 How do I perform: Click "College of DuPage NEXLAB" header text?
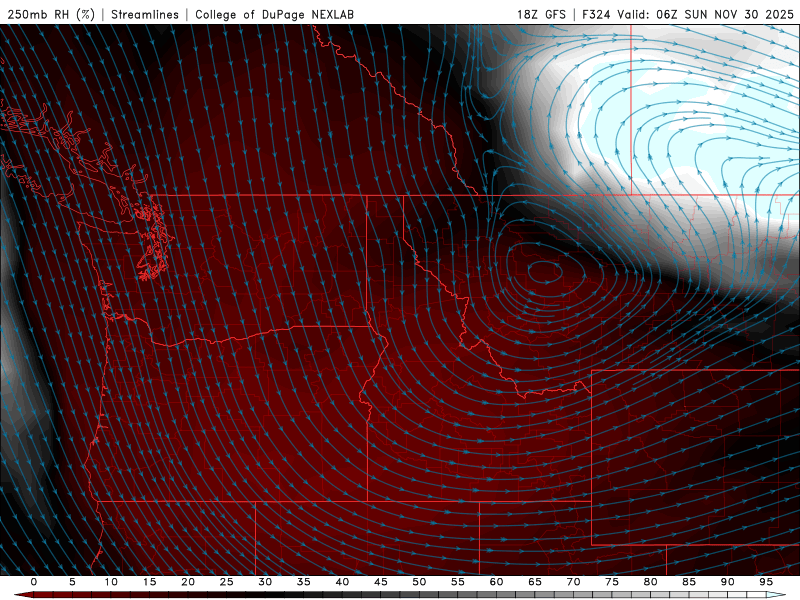tap(274, 14)
